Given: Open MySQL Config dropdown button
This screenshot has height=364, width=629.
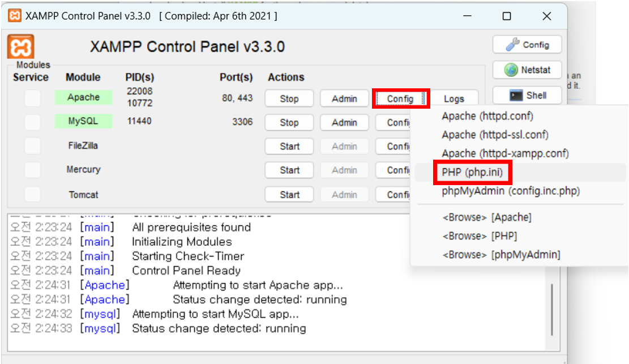Looking at the screenshot, I should [x=393, y=123].
